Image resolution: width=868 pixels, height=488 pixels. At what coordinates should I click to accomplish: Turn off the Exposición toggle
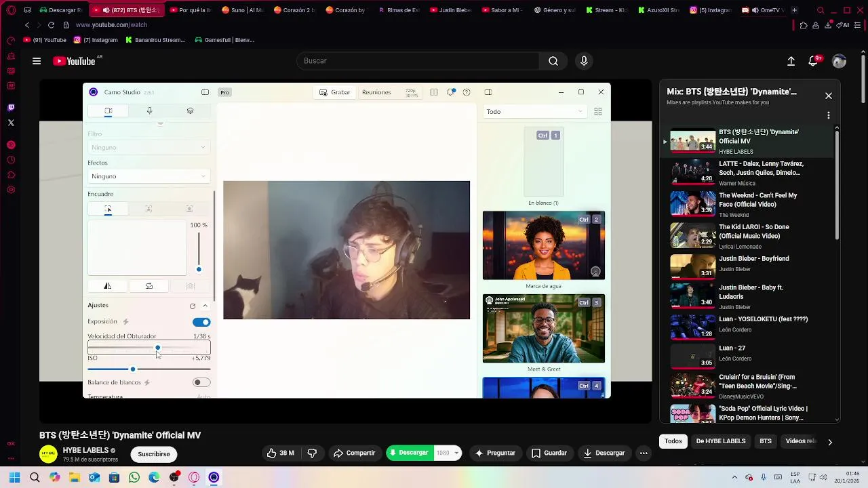[x=201, y=322]
